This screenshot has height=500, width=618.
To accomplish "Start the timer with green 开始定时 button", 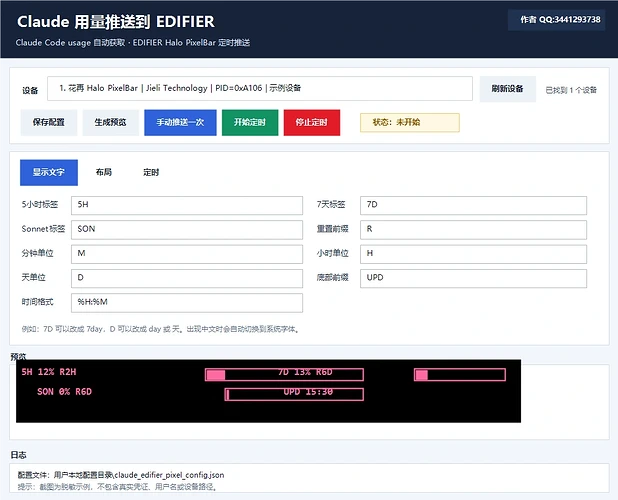I will coord(250,123).
